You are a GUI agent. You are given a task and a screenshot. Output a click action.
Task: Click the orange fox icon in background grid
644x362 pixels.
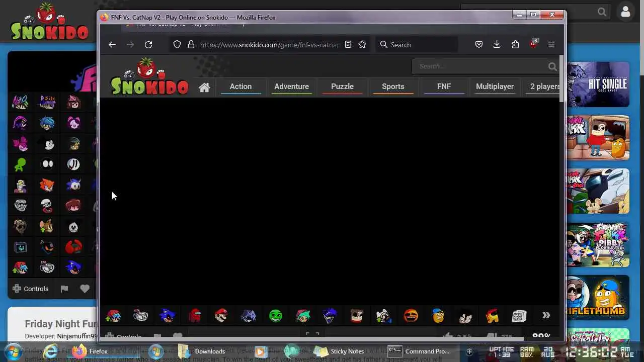point(47,185)
